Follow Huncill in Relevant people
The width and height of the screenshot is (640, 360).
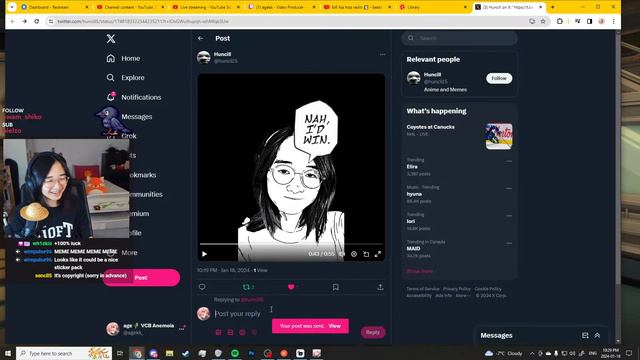point(499,78)
